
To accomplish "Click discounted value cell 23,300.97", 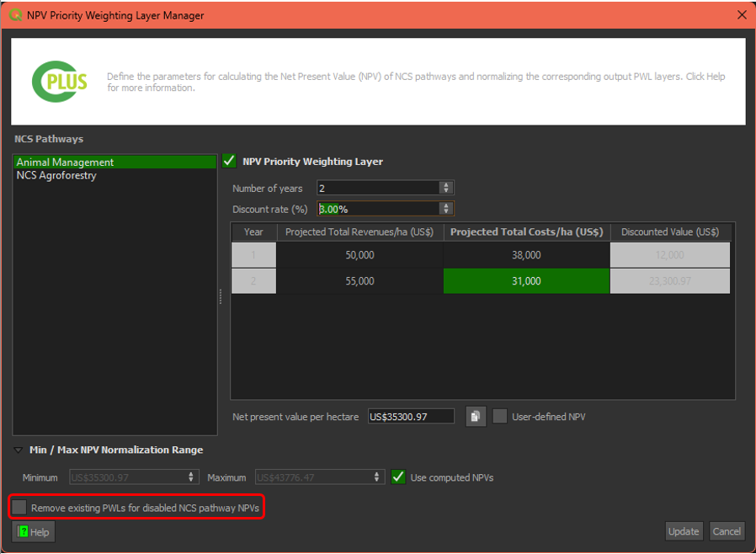I will (x=670, y=281).
